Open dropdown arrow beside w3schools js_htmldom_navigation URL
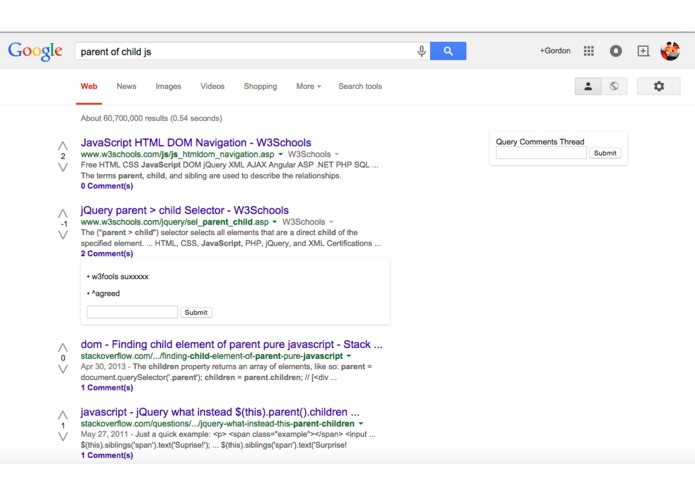Screen dimensions: 695x494 [x=280, y=154]
